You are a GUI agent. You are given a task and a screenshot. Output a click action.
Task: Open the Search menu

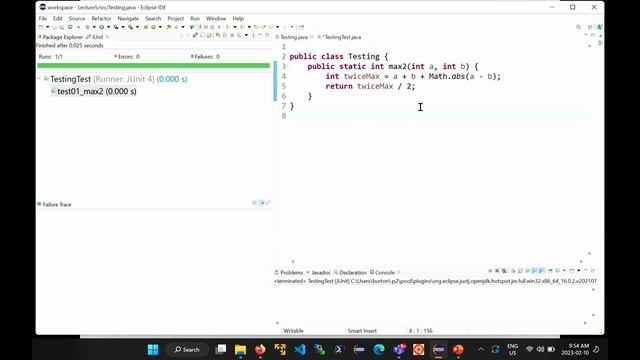click(153, 18)
